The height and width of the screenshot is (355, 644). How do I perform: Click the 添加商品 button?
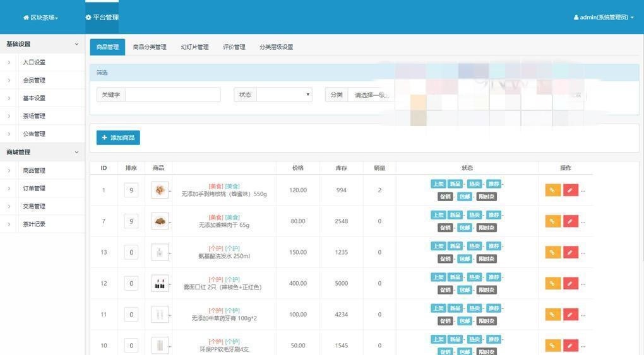point(118,137)
